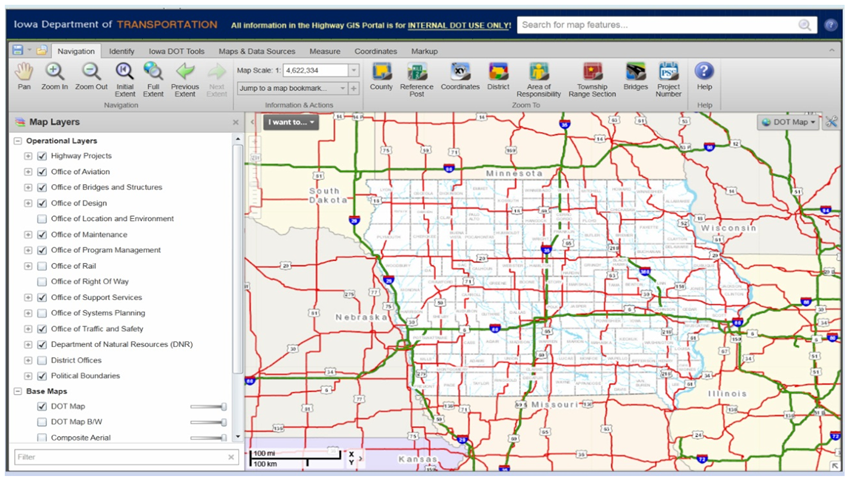850x482 pixels.
Task: Open Measure tab
Action: (325, 51)
